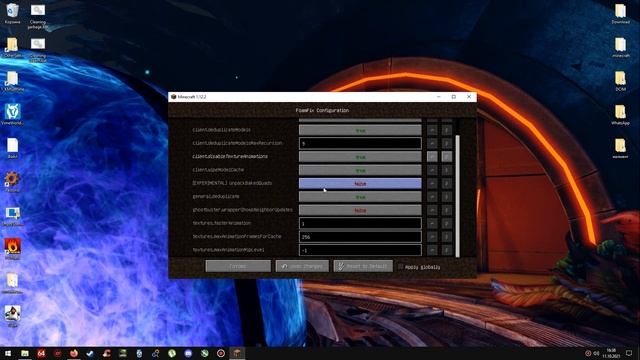Toggle general.deduplicate true button
This screenshot has height=360, width=640.
(x=360, y=197)
